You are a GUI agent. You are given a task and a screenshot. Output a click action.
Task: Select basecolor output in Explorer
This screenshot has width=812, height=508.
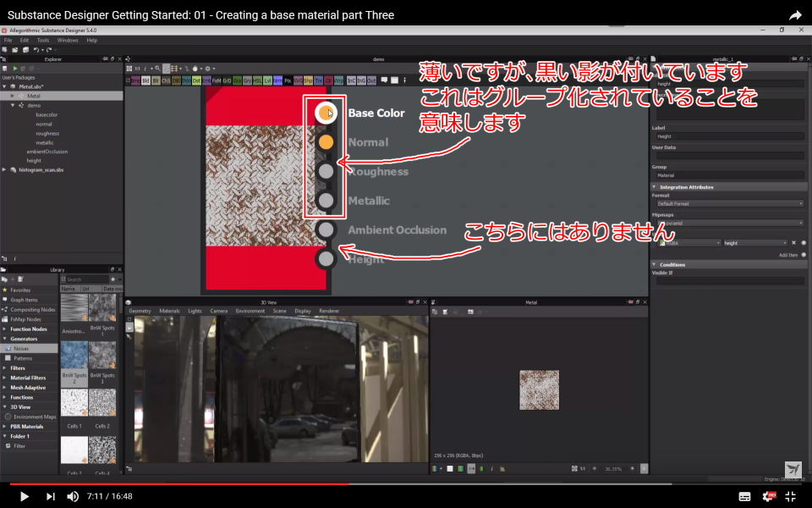coord(47,114)
